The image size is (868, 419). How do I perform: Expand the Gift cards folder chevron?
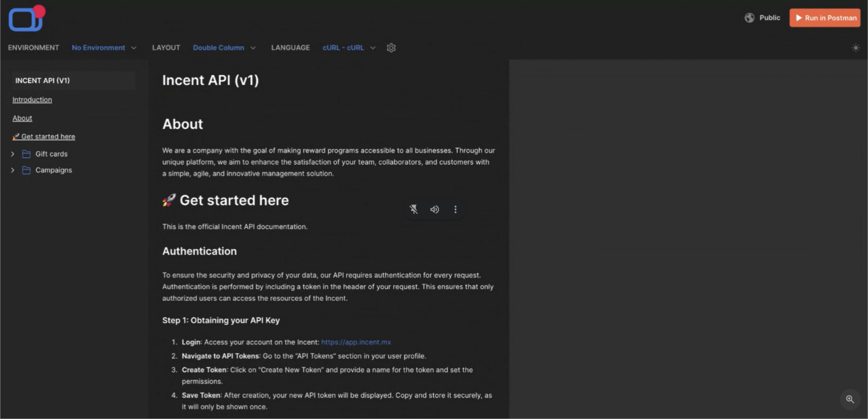[x=12, y=154]
